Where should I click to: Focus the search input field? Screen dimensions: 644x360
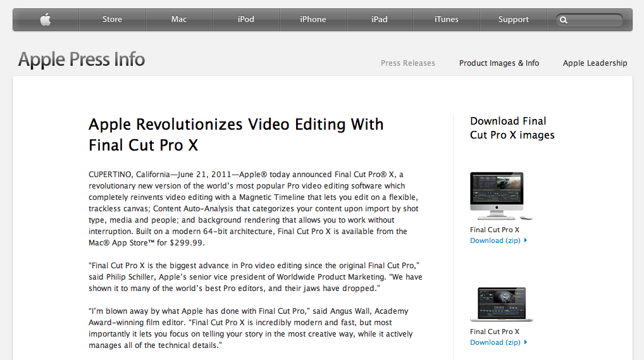pos(598,20)
